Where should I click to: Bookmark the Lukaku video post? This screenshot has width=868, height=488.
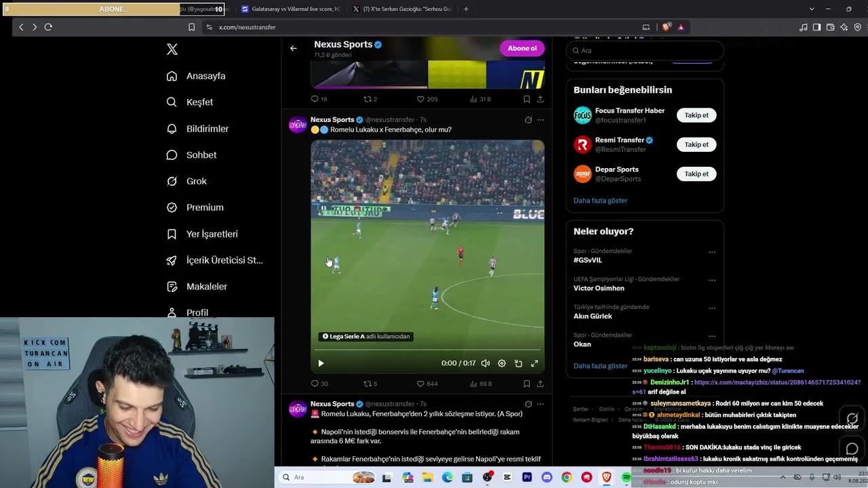tap(526, 384)
